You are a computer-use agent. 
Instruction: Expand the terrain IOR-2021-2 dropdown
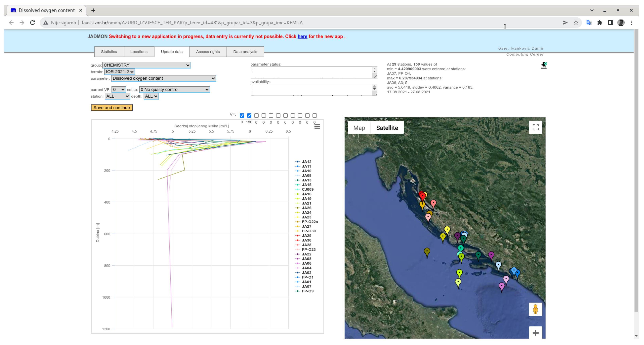coord(119,72)
